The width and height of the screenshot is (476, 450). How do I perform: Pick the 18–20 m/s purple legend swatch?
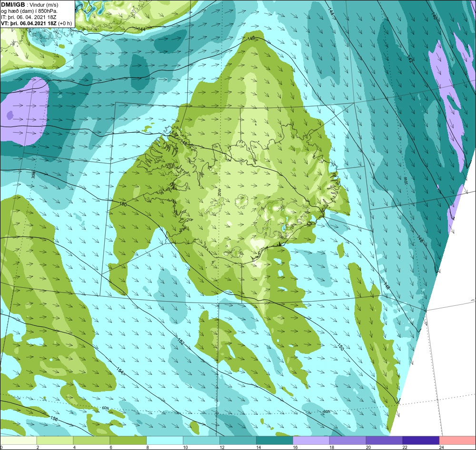(347, 440)
